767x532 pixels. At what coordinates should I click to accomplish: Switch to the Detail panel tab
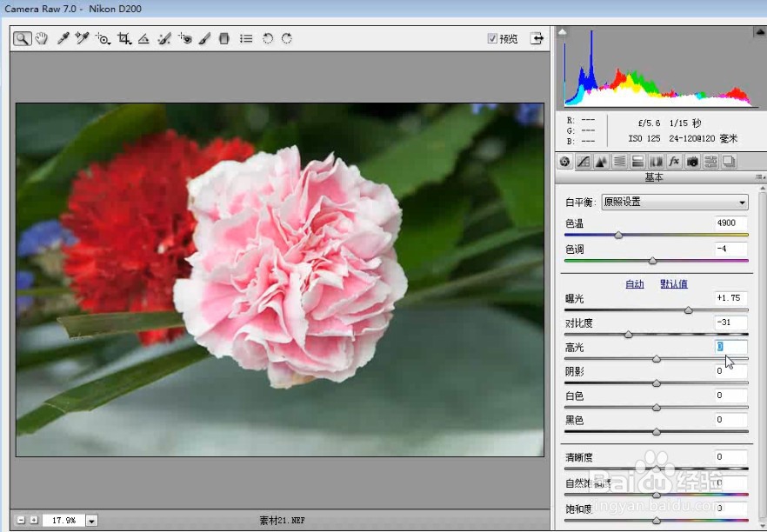click(601, 162)
